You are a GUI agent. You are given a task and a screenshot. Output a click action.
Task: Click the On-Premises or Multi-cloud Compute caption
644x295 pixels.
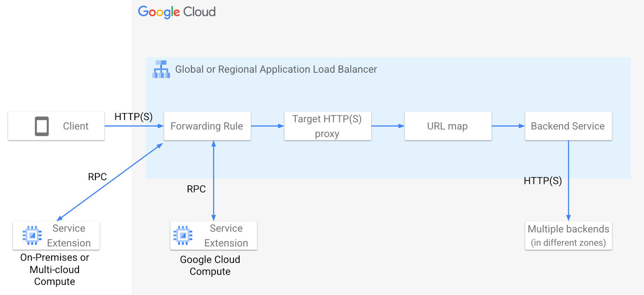(x=55, y=270)
